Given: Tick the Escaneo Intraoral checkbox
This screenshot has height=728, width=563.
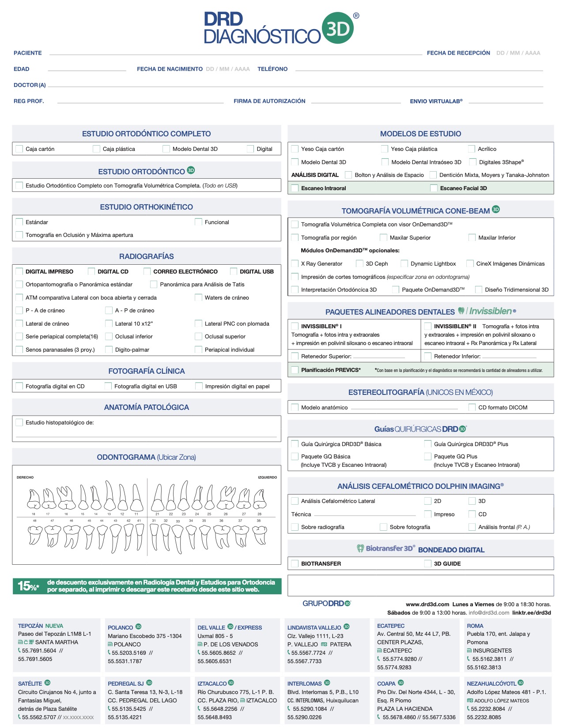Looking at the screenshot, I should pos(295,188).
